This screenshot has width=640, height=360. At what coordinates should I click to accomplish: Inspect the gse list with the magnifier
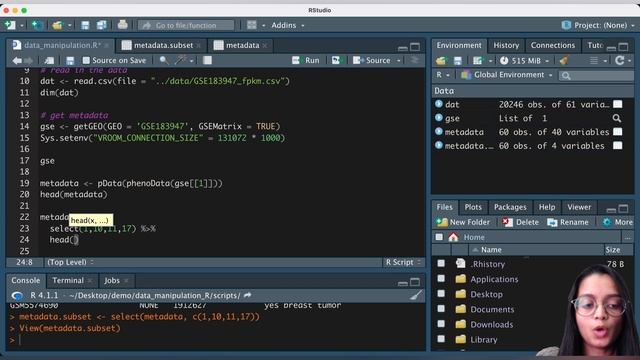pyautogui.click(x=617, y=118)
